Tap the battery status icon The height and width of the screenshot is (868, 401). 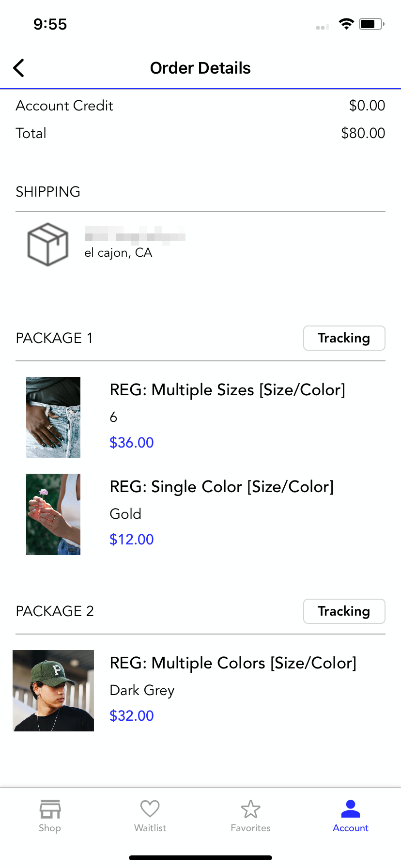[372, 24]
